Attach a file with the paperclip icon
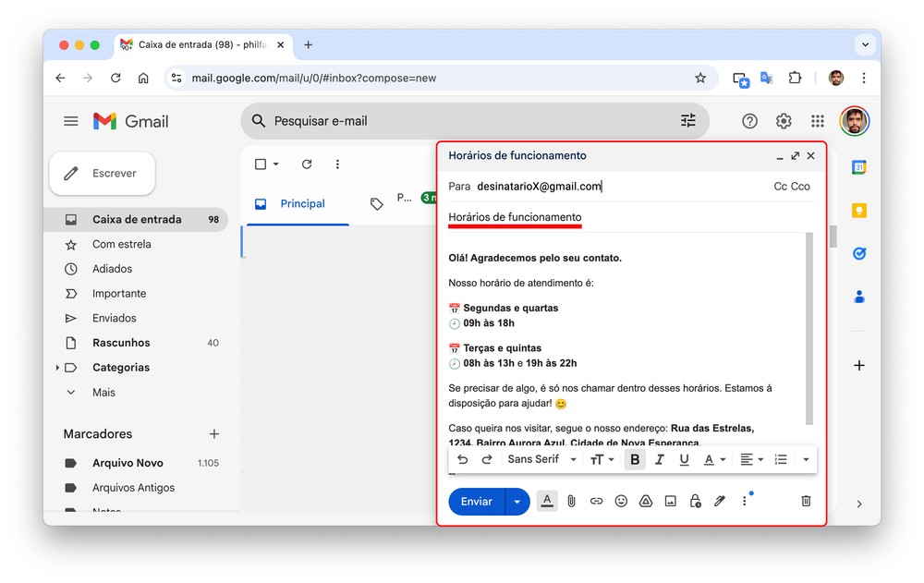Screen dimensions: 924x583 (572, 501)
